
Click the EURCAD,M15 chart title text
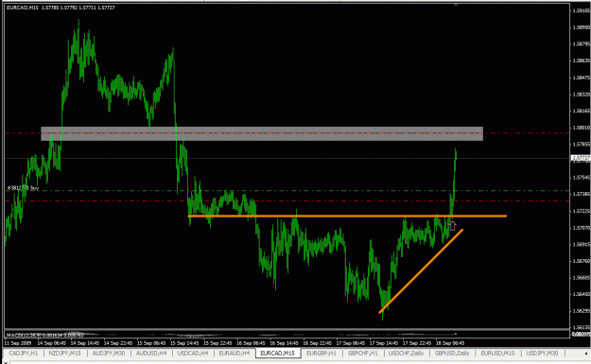23,8
